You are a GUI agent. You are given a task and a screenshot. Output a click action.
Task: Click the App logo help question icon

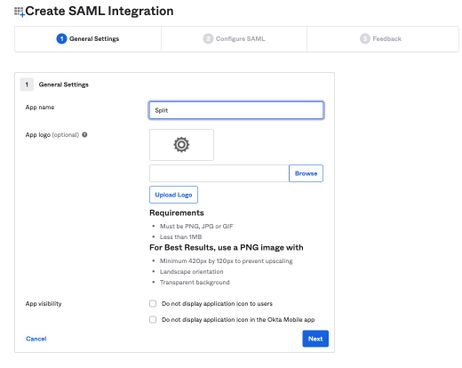(x=85, y=135)
